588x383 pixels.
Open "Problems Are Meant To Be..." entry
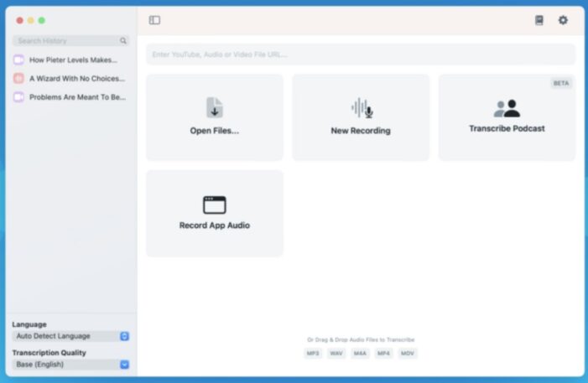[76, 97]
